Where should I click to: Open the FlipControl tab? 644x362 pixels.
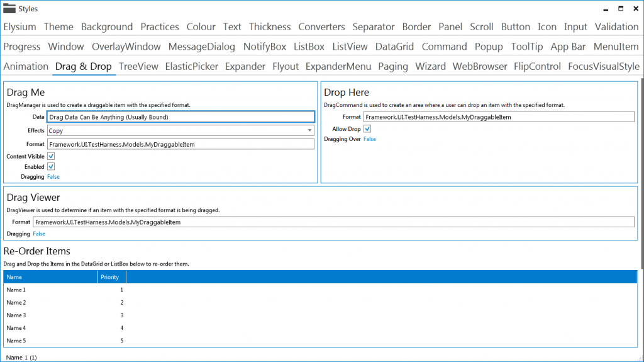[x=537, y=66]
